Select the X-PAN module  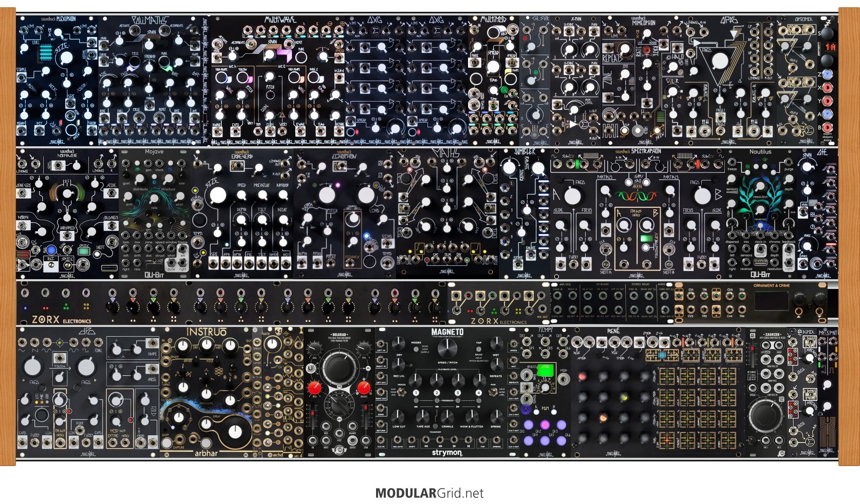tap(576, 81)
